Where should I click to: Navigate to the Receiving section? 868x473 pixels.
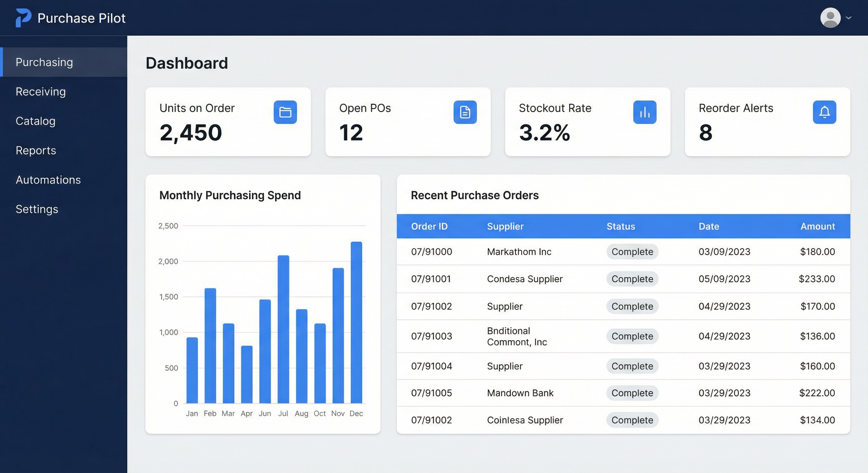(40, 91)
